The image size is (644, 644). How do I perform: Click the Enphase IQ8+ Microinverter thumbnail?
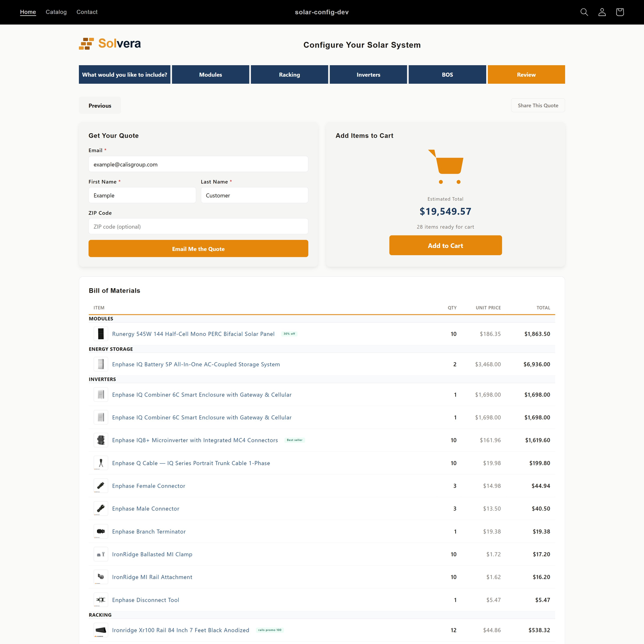tap(101, 440)
